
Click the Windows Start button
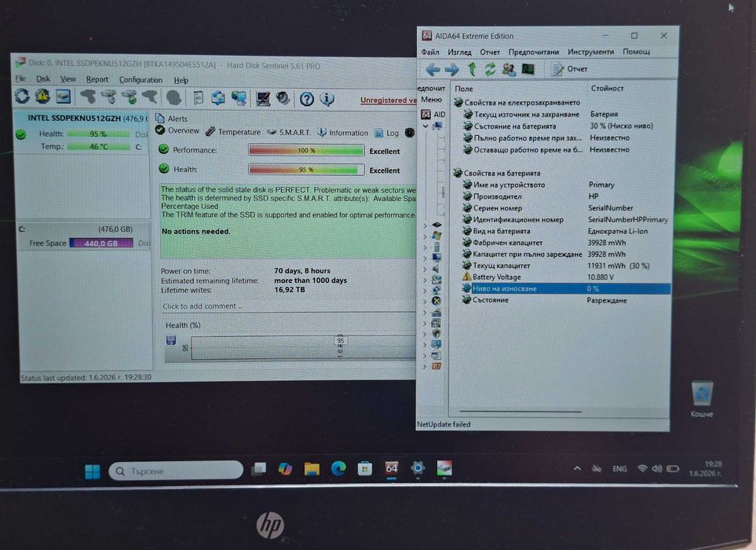coord(92,471)
